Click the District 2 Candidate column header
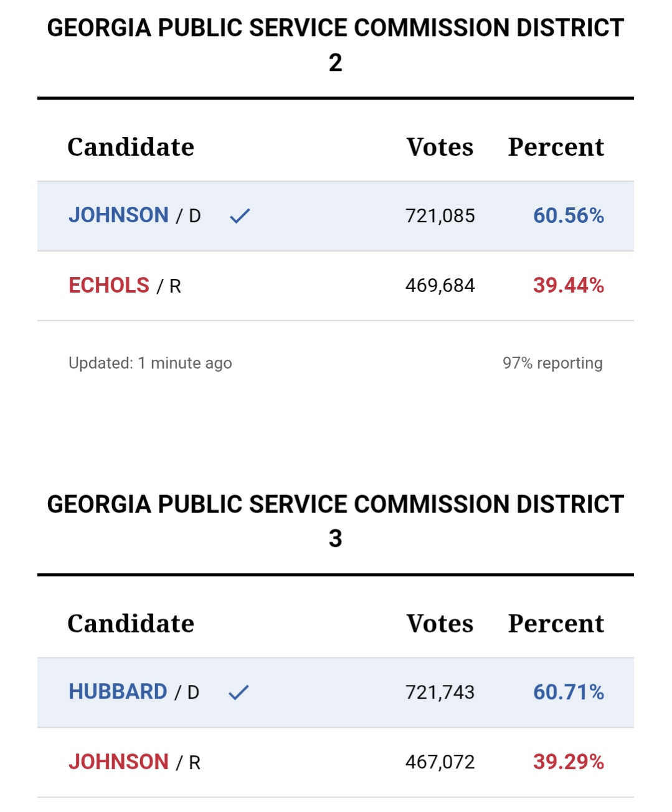Image resolution: width=672 pixels, height=812 pixels. point(131,148)
